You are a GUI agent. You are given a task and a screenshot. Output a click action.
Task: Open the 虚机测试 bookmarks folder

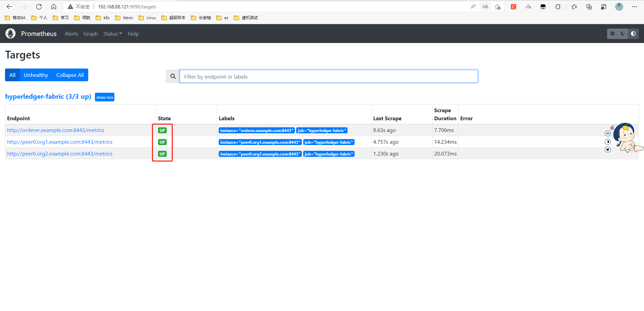point(246,18)
